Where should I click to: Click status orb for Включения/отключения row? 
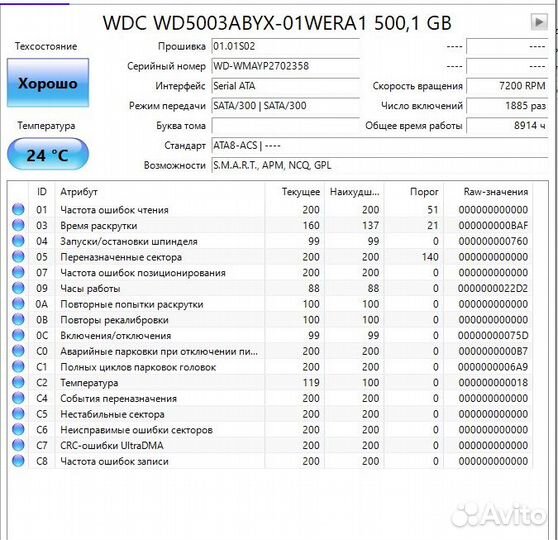pos(18,335)
